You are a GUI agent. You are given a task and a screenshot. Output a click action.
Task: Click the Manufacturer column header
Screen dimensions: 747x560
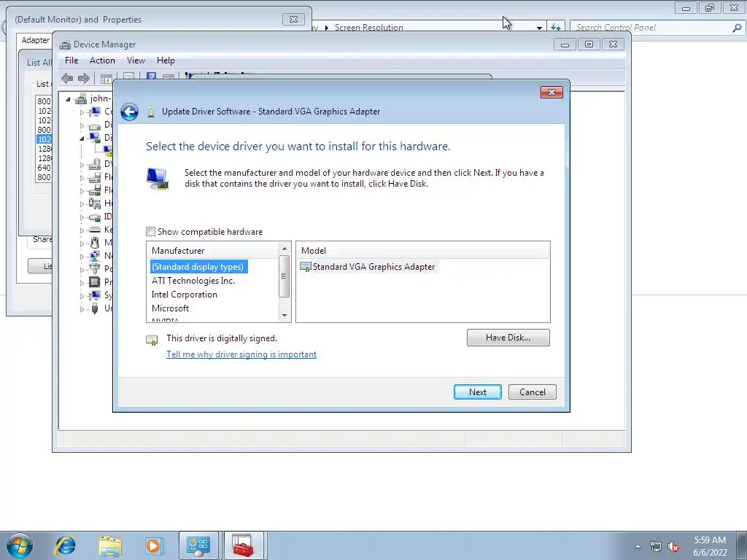213,251
